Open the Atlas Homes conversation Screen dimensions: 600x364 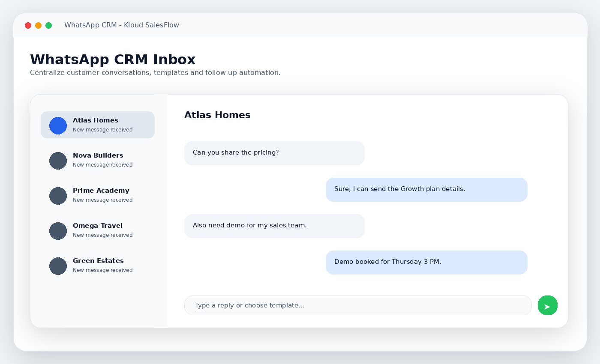98,125
